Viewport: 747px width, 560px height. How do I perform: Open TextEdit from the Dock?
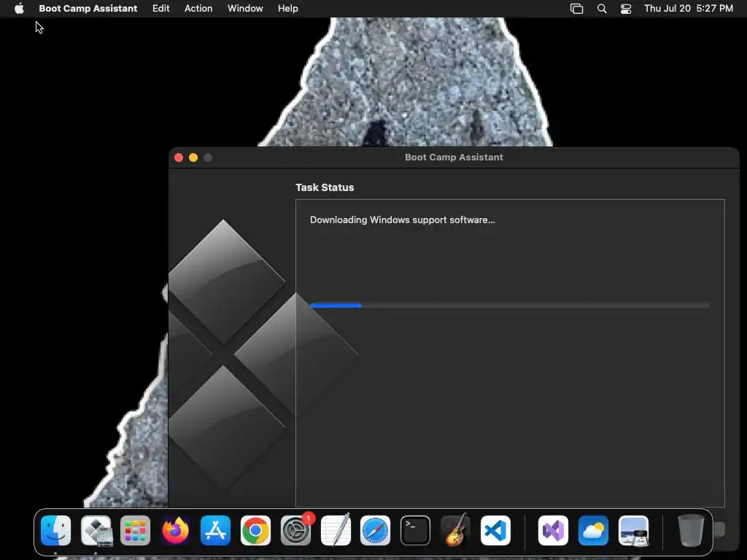coord(336,531)
